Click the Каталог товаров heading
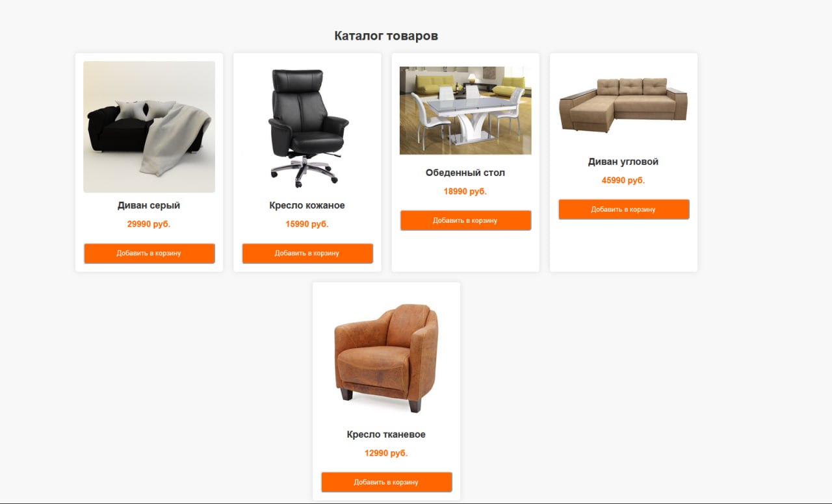Image resolution: width=832 pixels, height=504 pixels. pyautogui.click(x=386, y=36)
